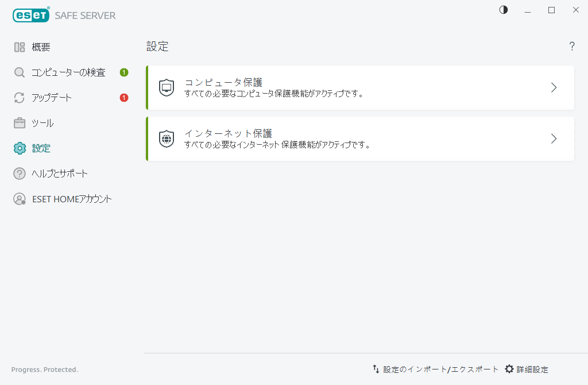Screen dimensions: 588x385
Task: Click the アップデート refresh icon
Action: click(19, 97)
